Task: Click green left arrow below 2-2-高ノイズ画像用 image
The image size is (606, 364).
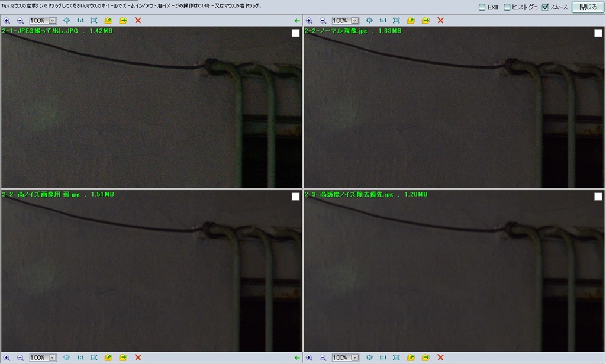Action: 297,358
